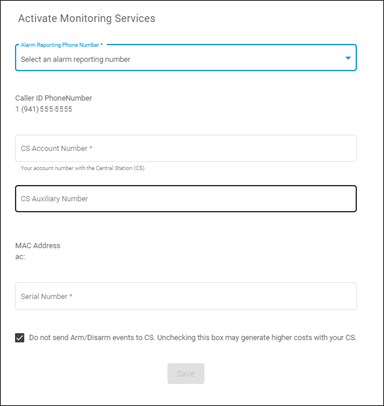Click the greyed-out Save button
The image size is (384, 406).
tap(186, 373)
